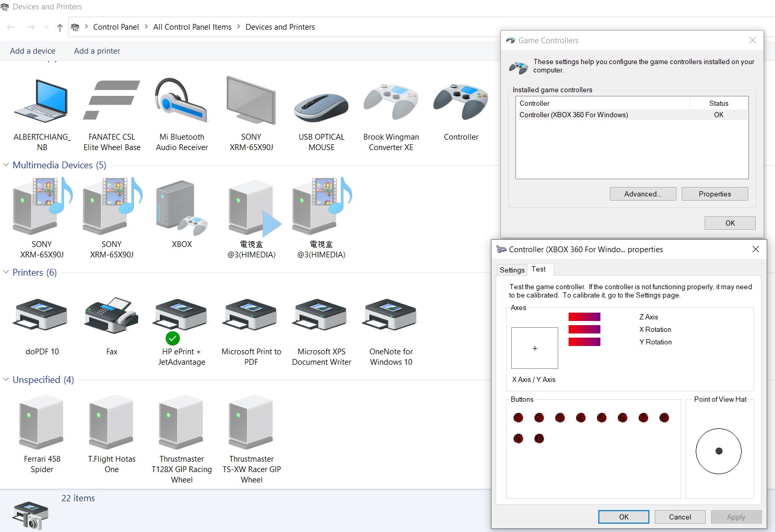Click the Status column header

click(x=719, y=103)
